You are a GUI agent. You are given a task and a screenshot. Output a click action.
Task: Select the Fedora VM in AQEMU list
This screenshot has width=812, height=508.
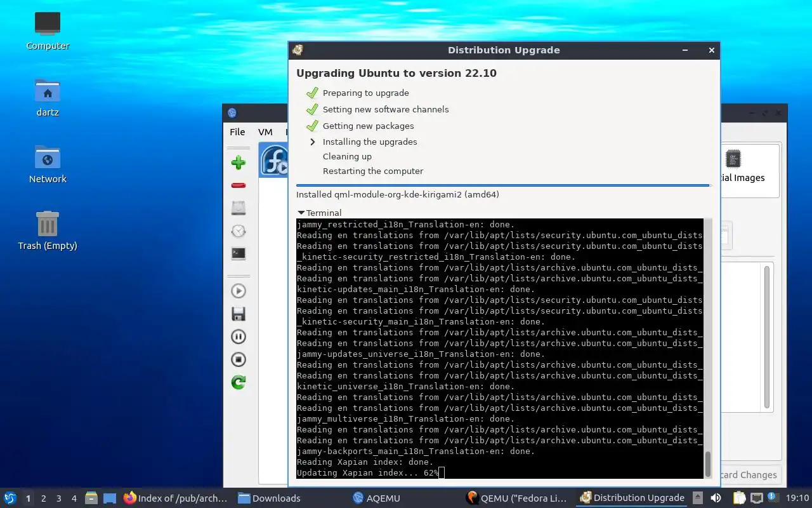(274, 160)
